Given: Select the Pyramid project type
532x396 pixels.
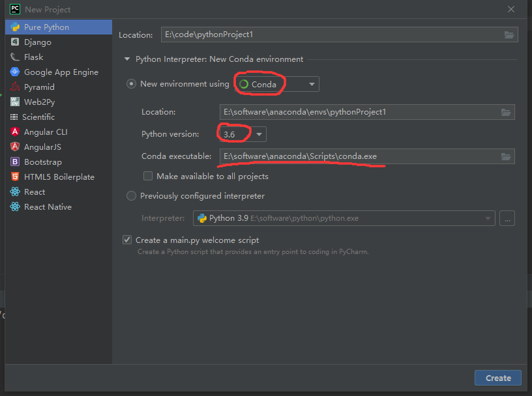Looking at the screenshot, I should coord(59,87).
